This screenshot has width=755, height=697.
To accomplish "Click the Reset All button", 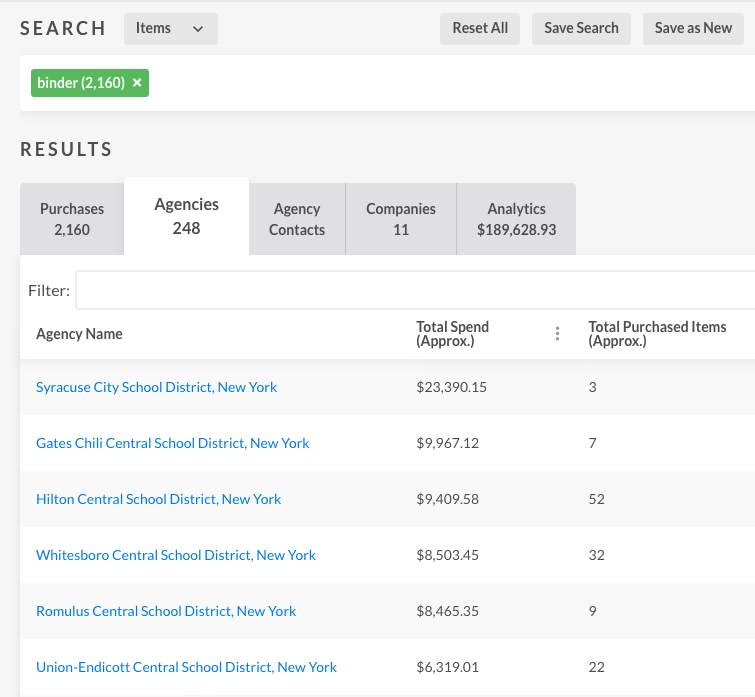I will [x=480, y=29].
